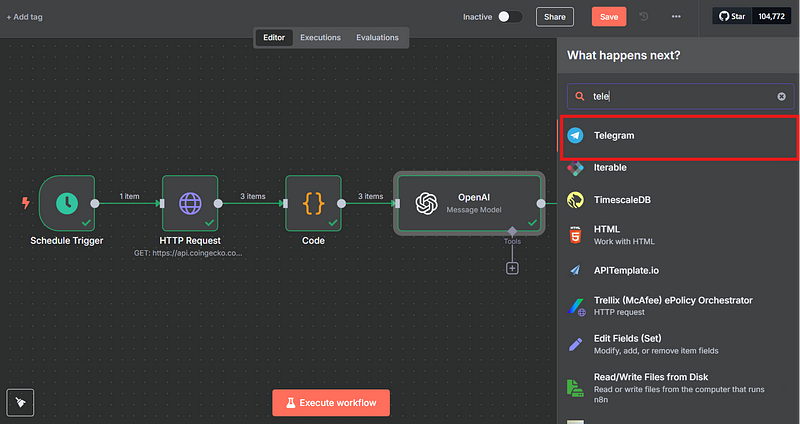Click the Code node label
Image resolution: width=800 pixels, height=424 pixels.
coord(313,241)
